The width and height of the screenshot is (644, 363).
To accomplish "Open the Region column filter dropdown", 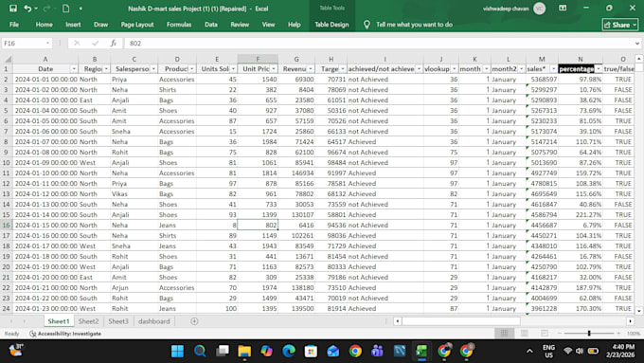I will tap(106, 68).
